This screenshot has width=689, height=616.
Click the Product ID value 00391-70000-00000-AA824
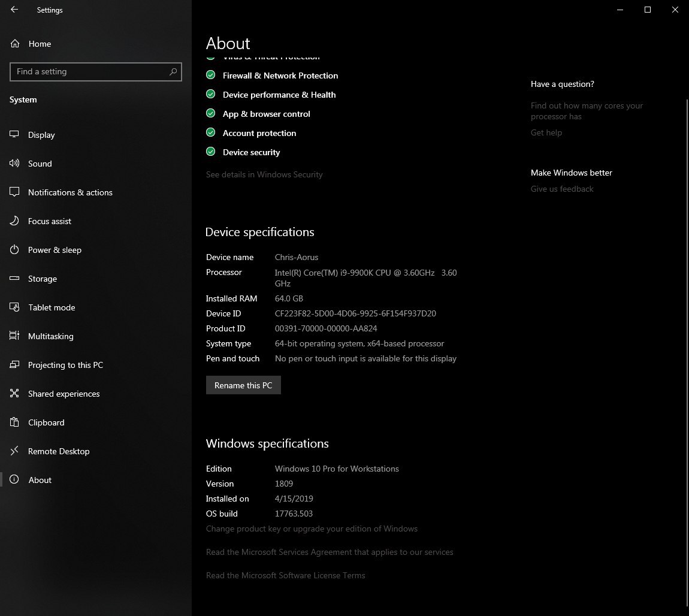click(326, 328)
